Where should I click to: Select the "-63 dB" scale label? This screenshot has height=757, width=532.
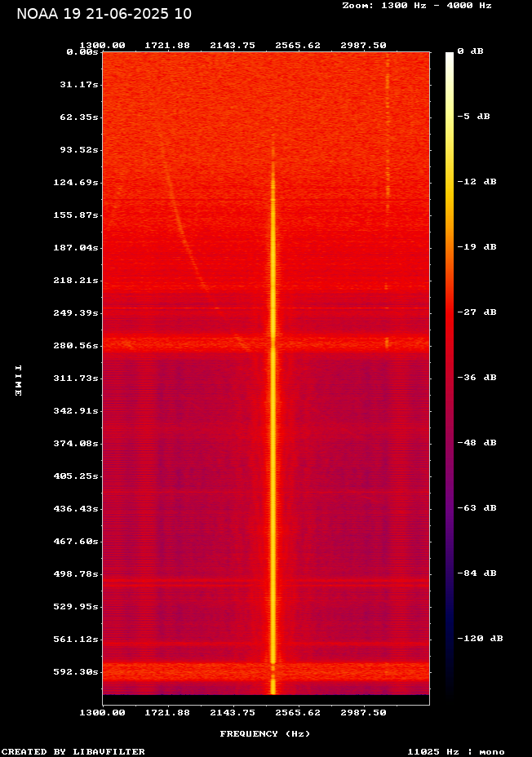tap(477, 508)
